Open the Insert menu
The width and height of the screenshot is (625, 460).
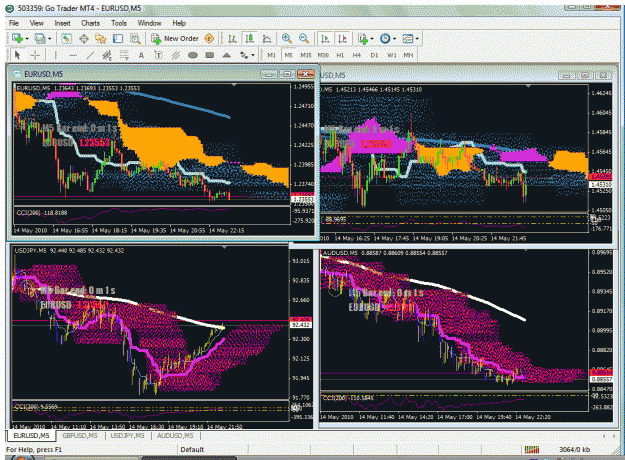[x=62, y=23]
